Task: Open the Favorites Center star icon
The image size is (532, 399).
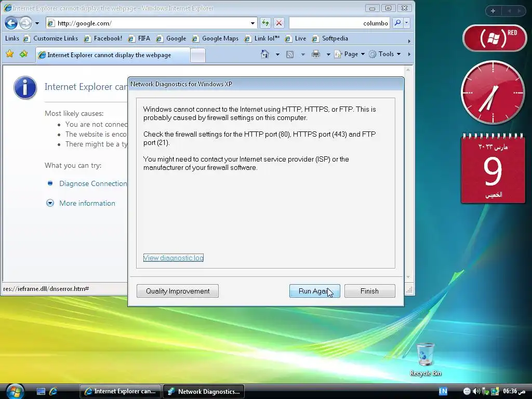Action: tap(10, 54)
